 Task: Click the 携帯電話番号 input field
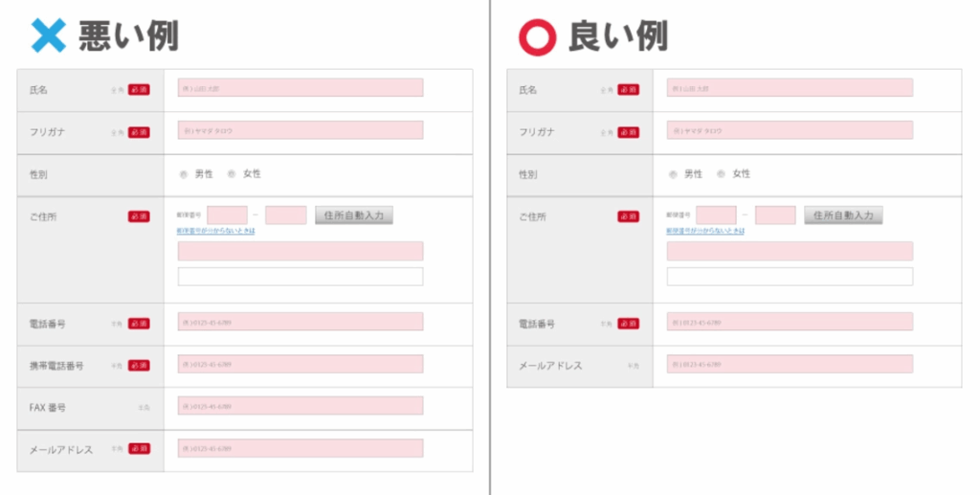click(301, 365)
